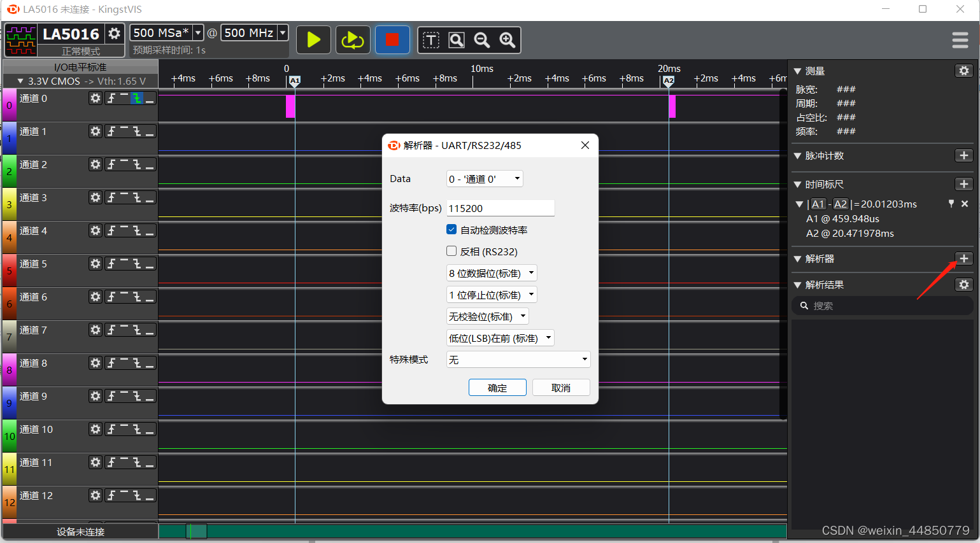The width and height of the screenshot is (980, 543).
Task: Open the 8 位数据位 dropdown
Action: (492, 273)
